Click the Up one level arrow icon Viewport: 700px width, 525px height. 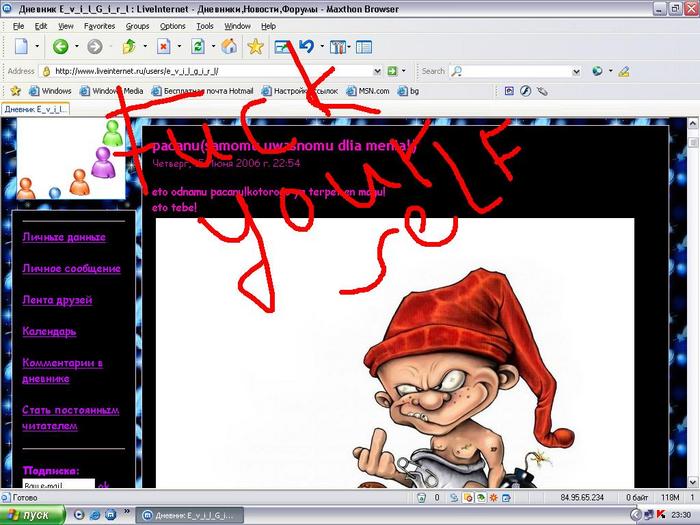[x=129, y=46]
